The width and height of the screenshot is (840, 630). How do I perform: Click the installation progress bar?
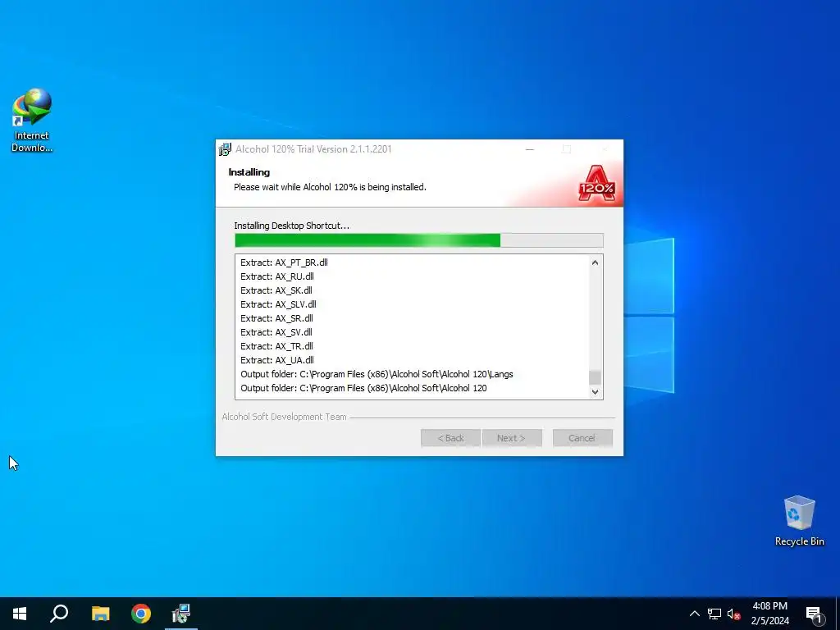click(x=419, y=240)
